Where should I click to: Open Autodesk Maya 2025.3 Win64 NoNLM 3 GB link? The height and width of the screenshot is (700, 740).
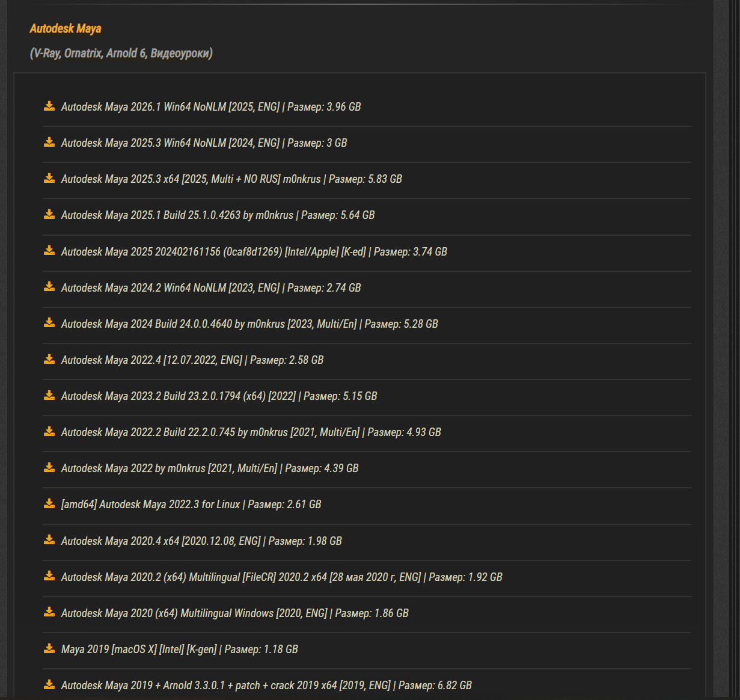coord(204,143)
